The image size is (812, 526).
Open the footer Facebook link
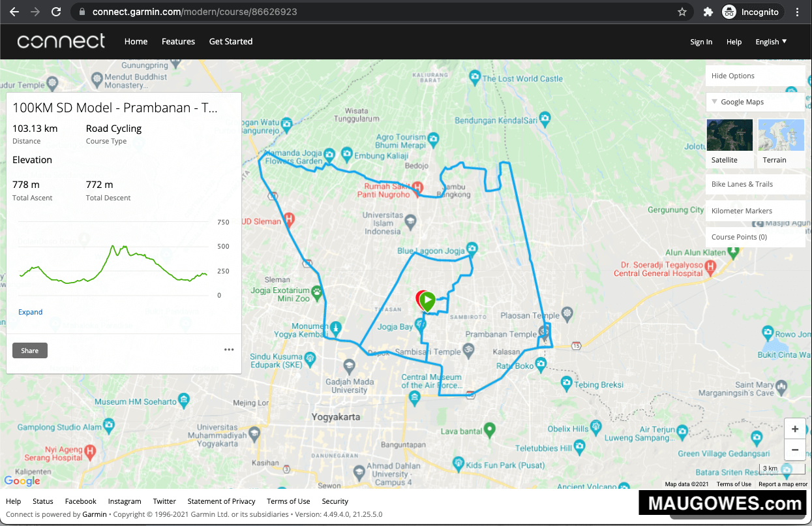tap(80, 501)
